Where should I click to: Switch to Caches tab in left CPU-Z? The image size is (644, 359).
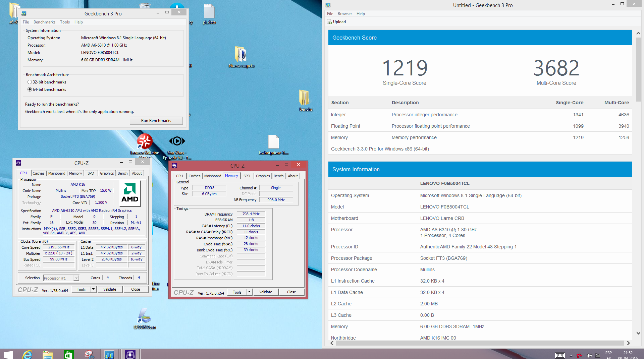click(39, 173)
